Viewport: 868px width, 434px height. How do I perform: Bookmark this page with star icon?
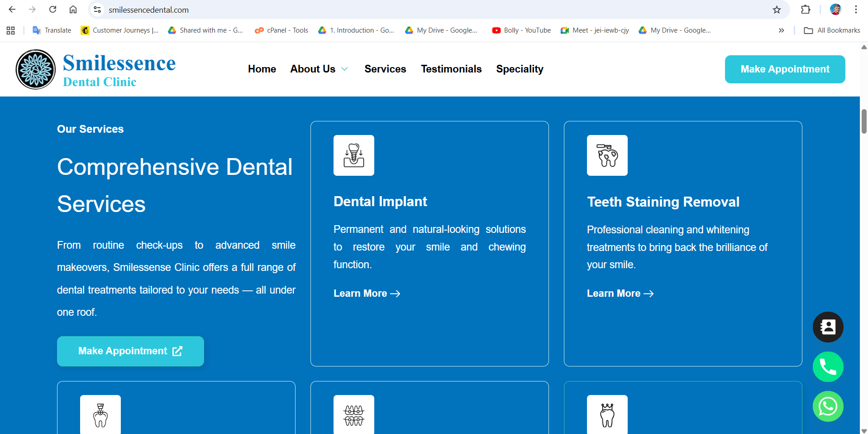(x=777, y=10)
